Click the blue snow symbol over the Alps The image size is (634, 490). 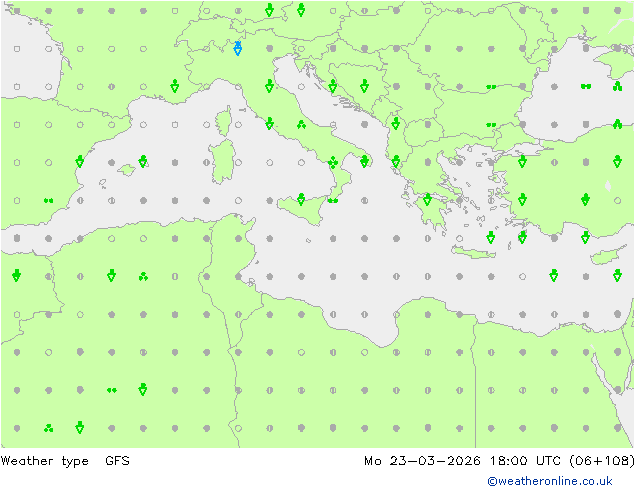coord(238,49)
